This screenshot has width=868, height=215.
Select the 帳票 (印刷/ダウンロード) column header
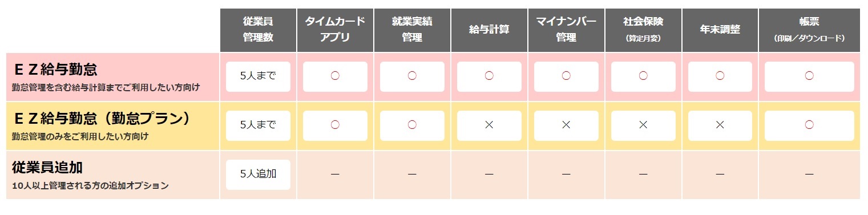(x=809, y=30)
